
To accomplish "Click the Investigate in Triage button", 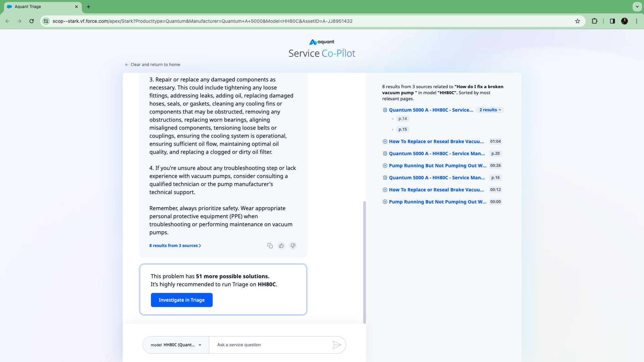I will click(x=181, y=300).
